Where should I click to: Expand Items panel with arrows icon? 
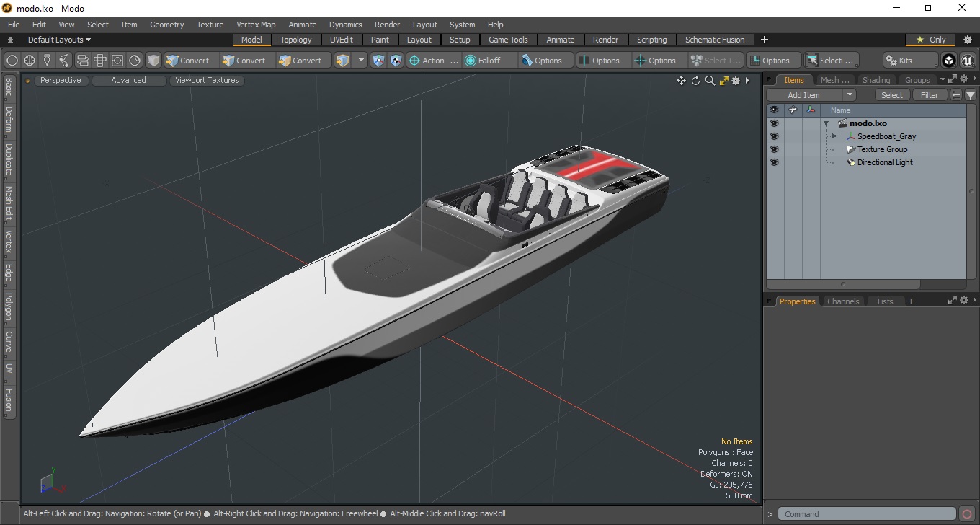[x=952, y=79]
